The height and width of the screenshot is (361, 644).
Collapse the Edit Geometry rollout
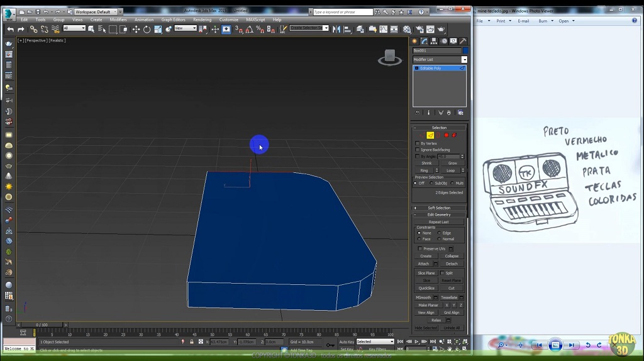[x=439, y=214]
